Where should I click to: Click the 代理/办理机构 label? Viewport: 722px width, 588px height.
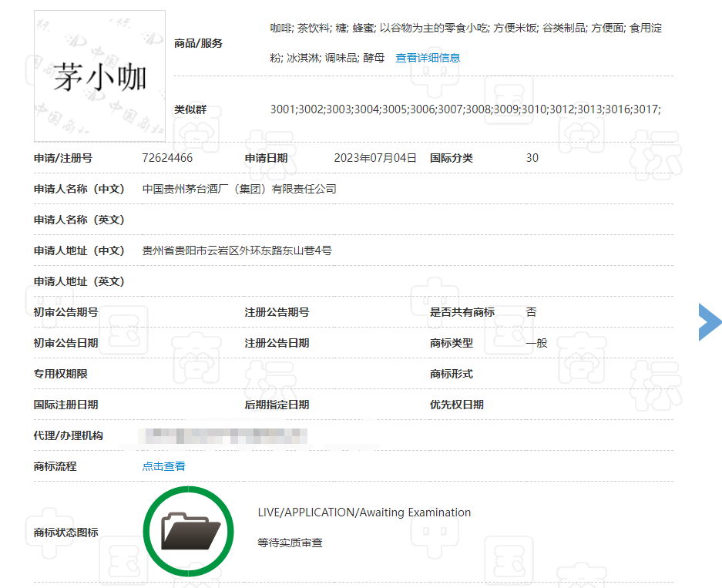tap(68, 435)
